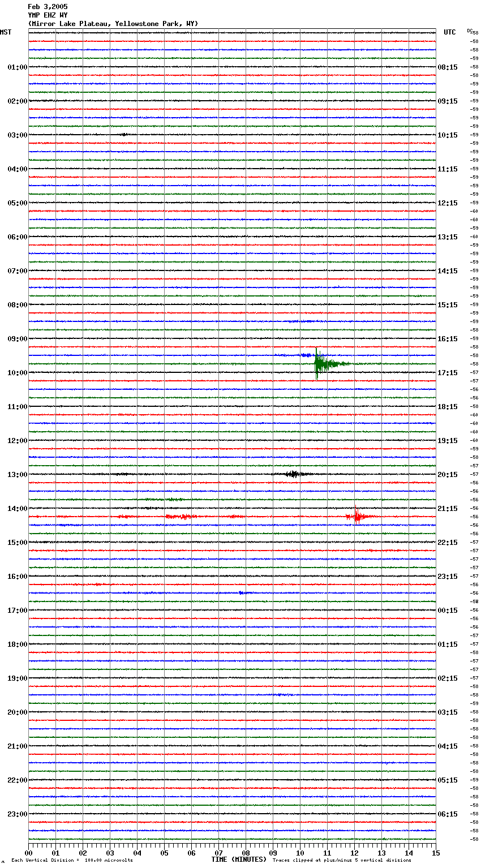Image resolution: width=481 pixels, height=868 pixels.
Task: Click the MST time label '14:00'
Action: 18,509
